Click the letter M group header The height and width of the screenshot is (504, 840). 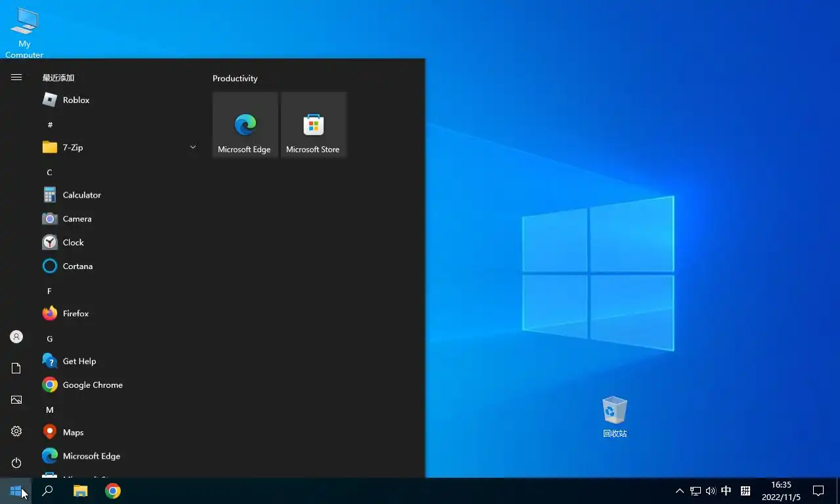point(49,409)
